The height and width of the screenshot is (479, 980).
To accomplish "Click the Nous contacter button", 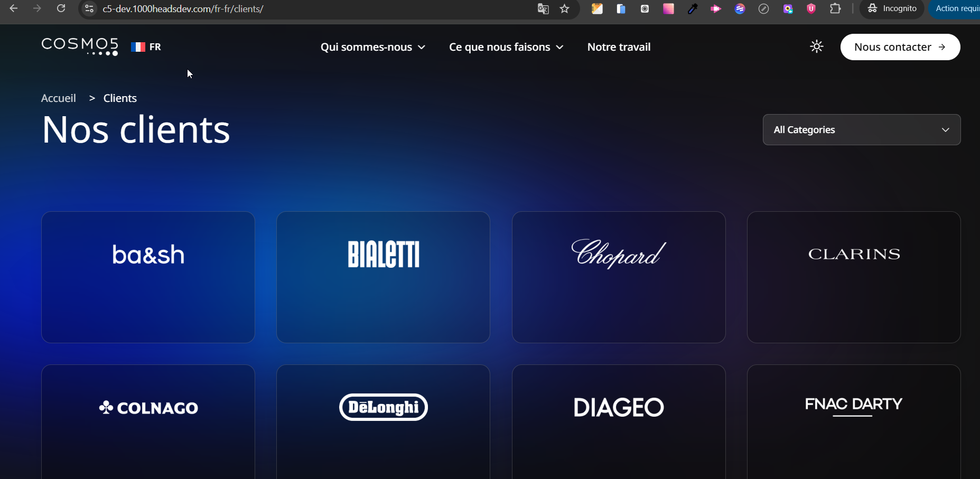I will [900, 47].
